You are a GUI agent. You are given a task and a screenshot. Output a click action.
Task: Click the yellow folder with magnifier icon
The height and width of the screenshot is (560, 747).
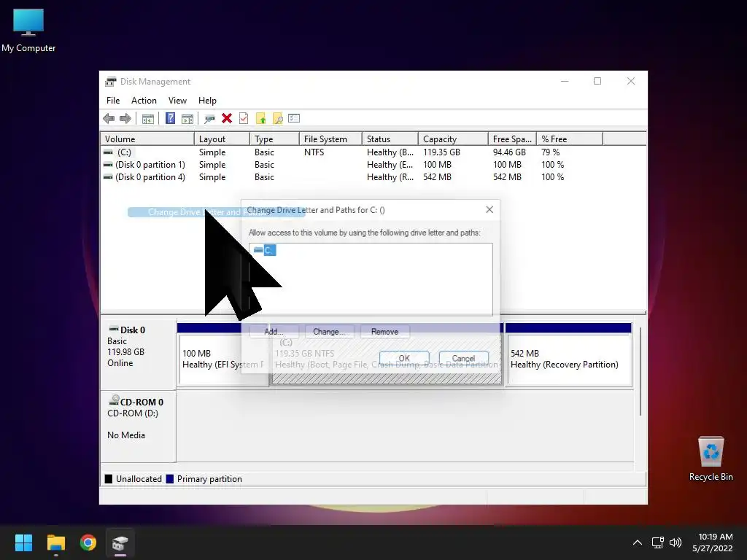click(277, 119)
